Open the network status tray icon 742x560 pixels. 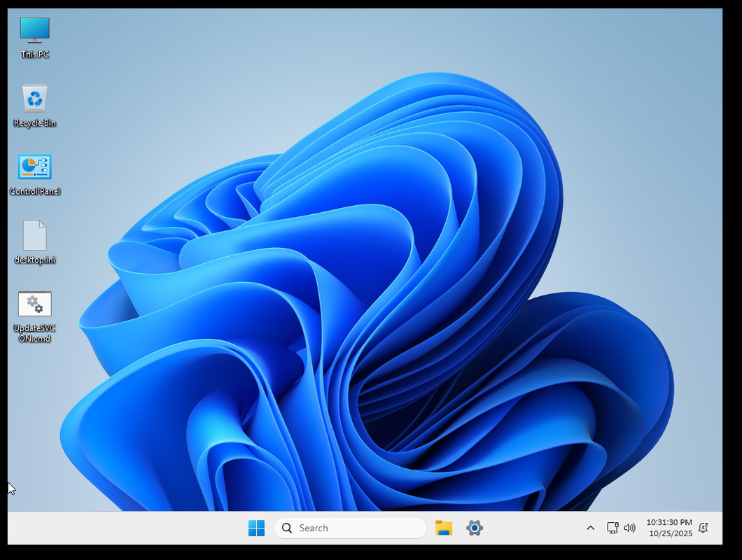(x=612, y=528)
